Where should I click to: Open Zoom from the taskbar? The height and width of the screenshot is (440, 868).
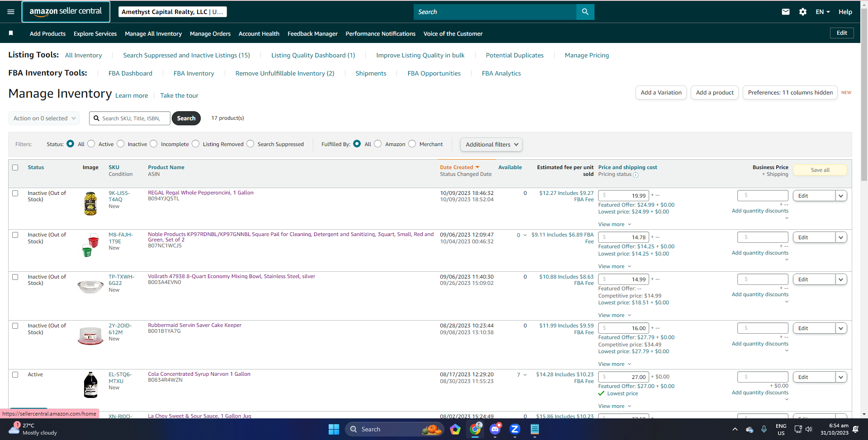pos(515,429)
